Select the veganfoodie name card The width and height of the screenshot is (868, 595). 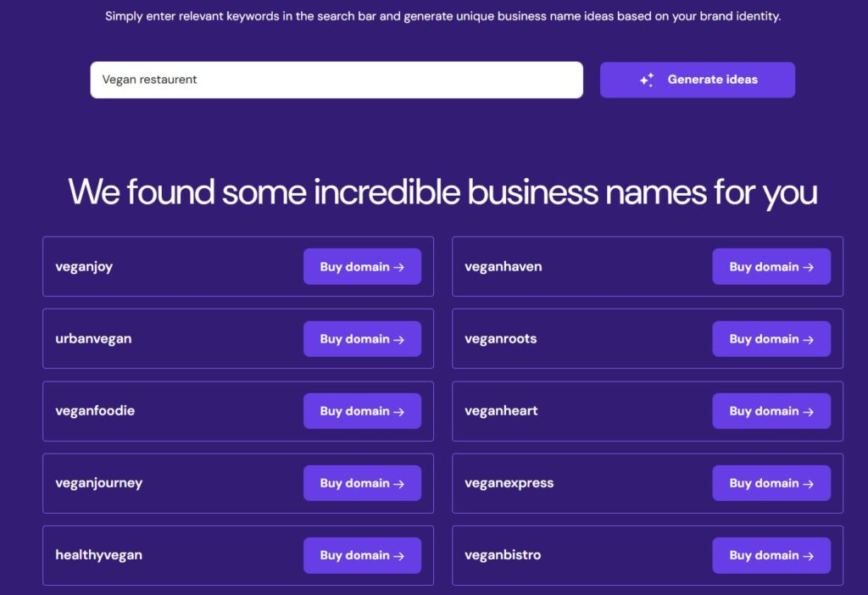click(x=170, y=411)
